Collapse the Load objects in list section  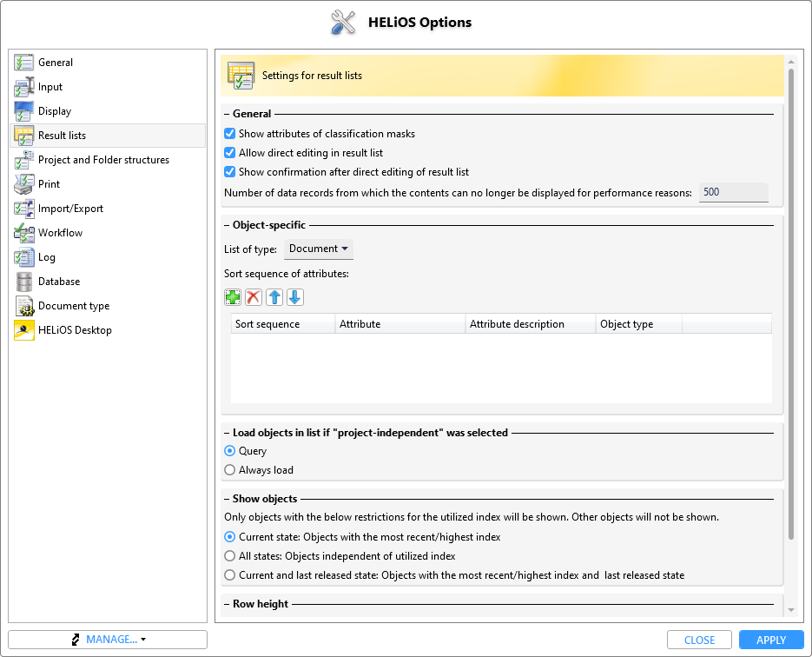pyautogui.click(x=227, y=433)
